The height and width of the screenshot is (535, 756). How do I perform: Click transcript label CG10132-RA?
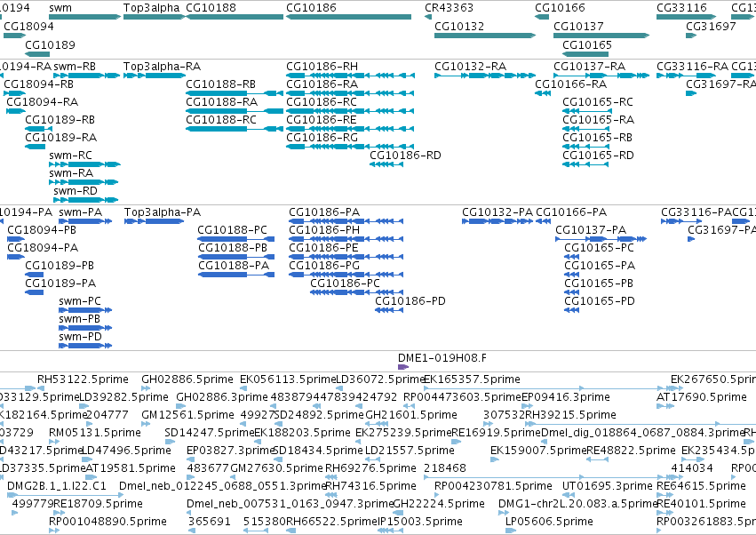pyautogui.click(x=470, y=67)
